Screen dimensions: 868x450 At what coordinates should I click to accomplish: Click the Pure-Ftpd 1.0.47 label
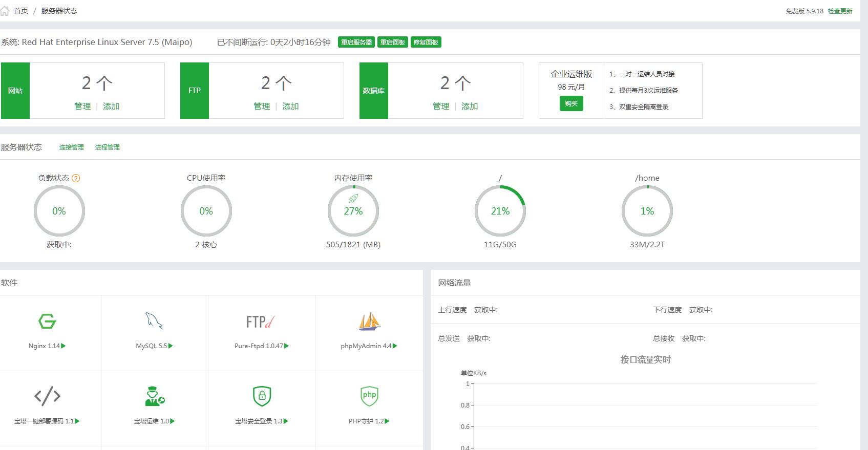pyautogui.click(x=259, y=346)
